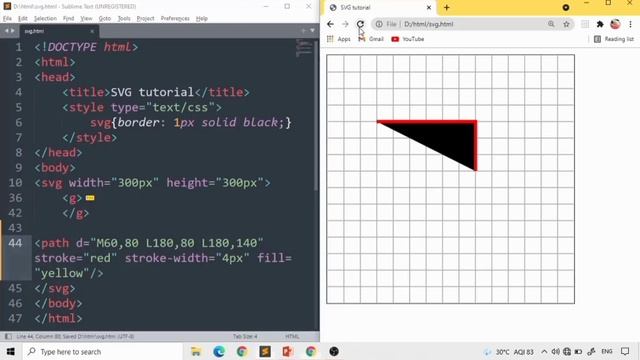The width and height of the screenshot is (640, 360).
Task: Change HTML syntax in status bar
Action: click(x=292, y=336)
